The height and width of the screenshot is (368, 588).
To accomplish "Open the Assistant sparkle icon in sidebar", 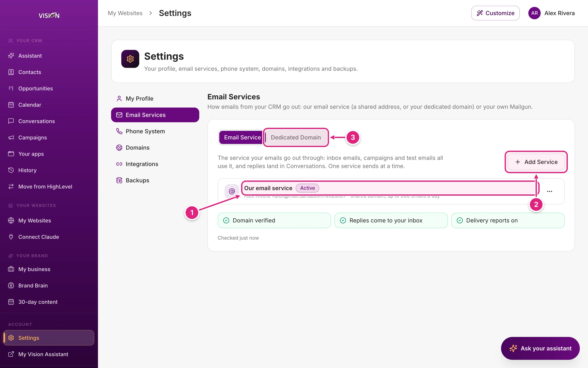I will (x=11, y=56).
